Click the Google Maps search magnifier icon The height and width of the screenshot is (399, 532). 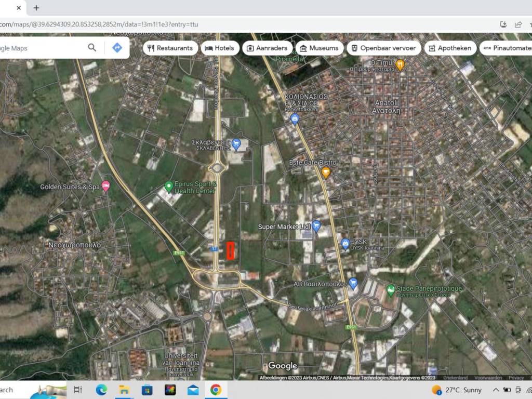pyautogui.click(x=92, y=48)
